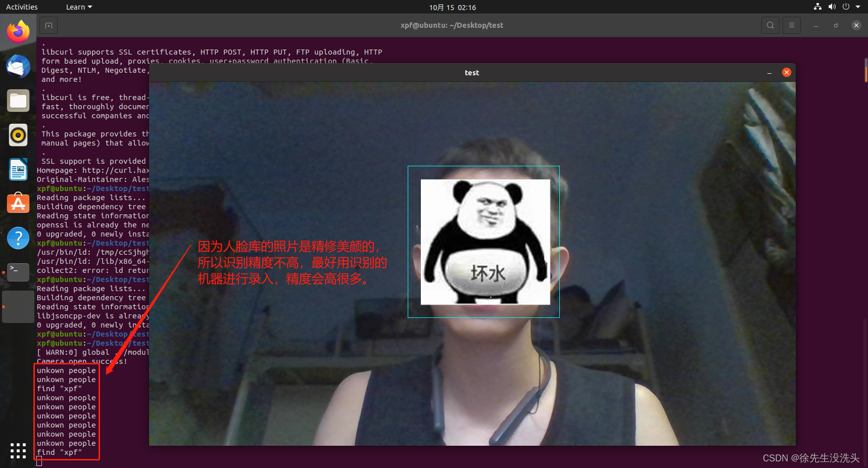Click the test window title bar
Viewport: 868px width, 468px height.
click(x=472, y=73)
